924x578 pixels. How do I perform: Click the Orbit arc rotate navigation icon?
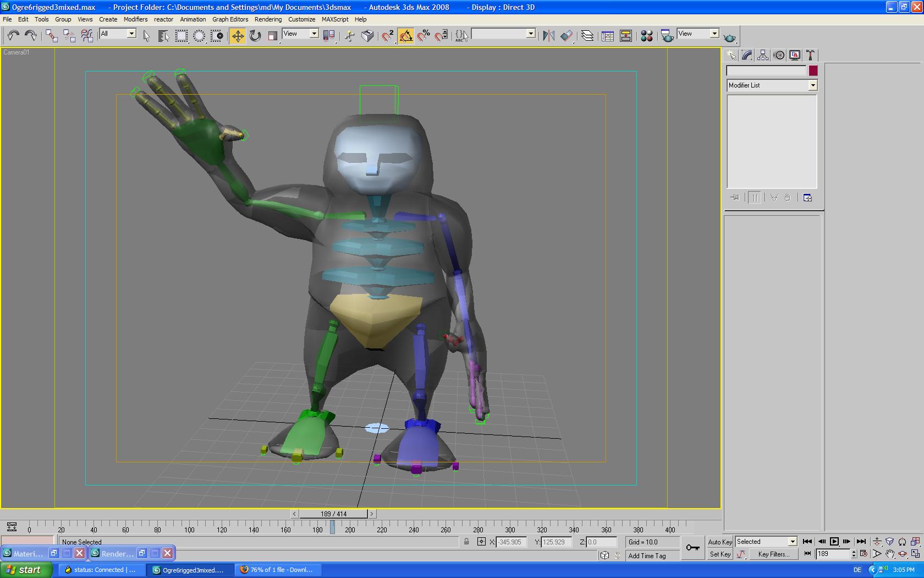[903, 554]
